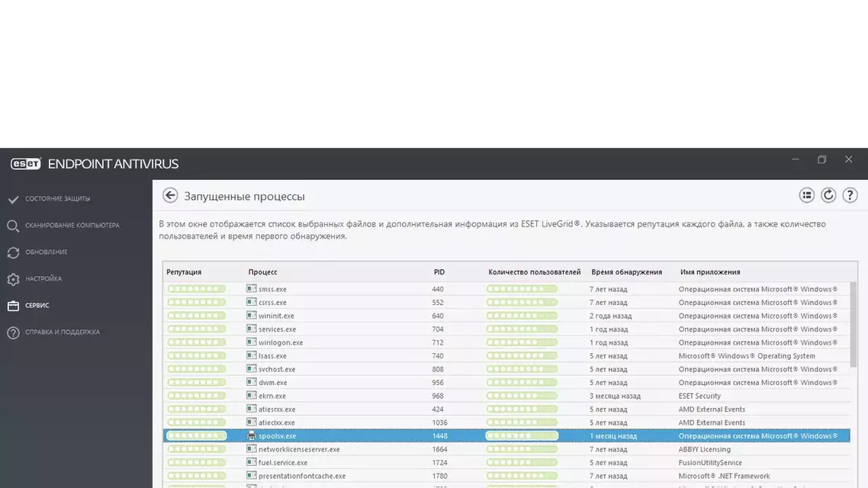Image resolution: width=868 pixels, height=488 pixels.
Task: Refresh the running processes list
Action: [x=828, y=195]
